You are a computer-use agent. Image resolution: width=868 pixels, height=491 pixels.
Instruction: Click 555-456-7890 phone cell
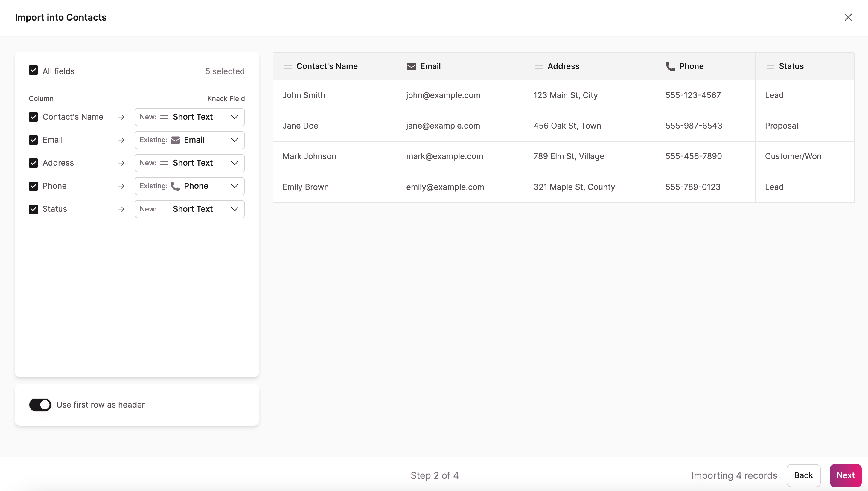tap(706, 156)
